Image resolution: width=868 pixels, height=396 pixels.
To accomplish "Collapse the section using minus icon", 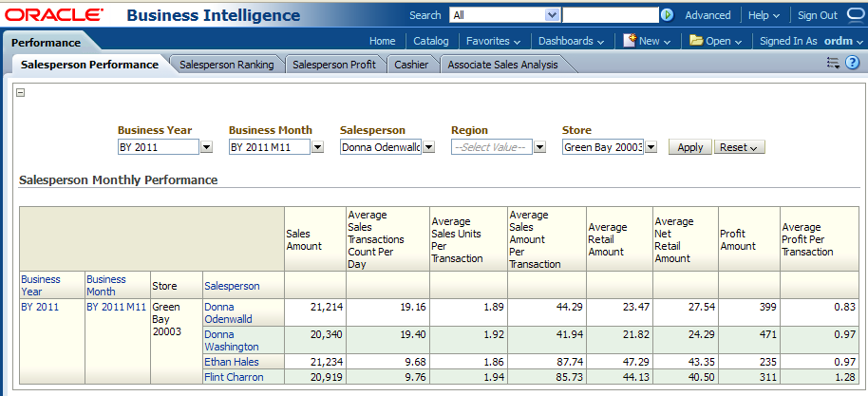I will [22, 93].
